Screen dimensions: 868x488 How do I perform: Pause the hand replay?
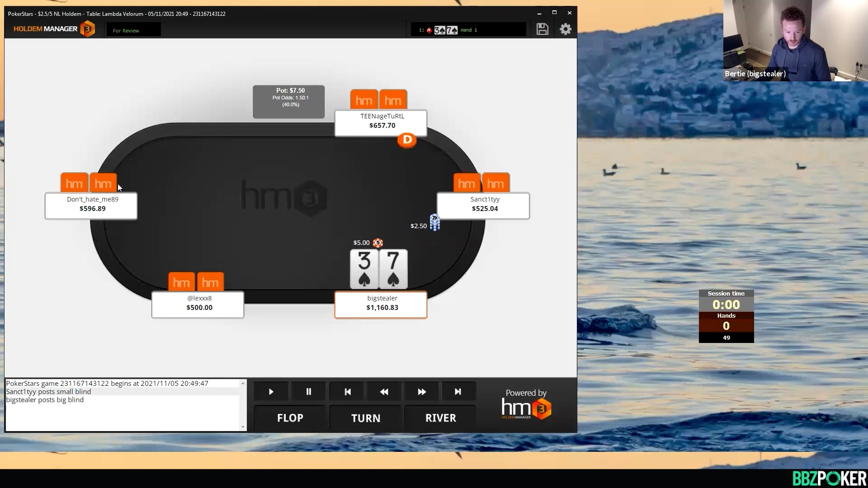tap(308, 392)
